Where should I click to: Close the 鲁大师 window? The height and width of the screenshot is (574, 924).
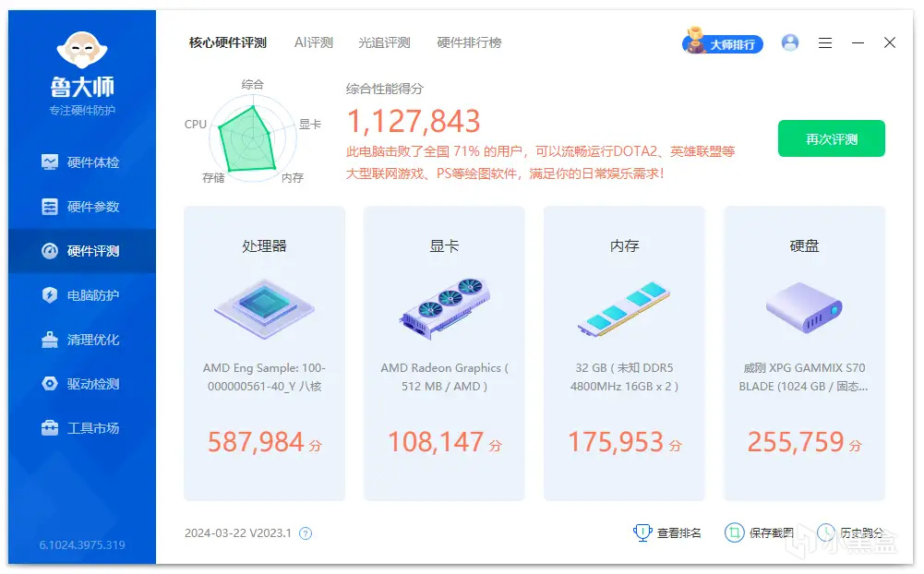[890, 42]
